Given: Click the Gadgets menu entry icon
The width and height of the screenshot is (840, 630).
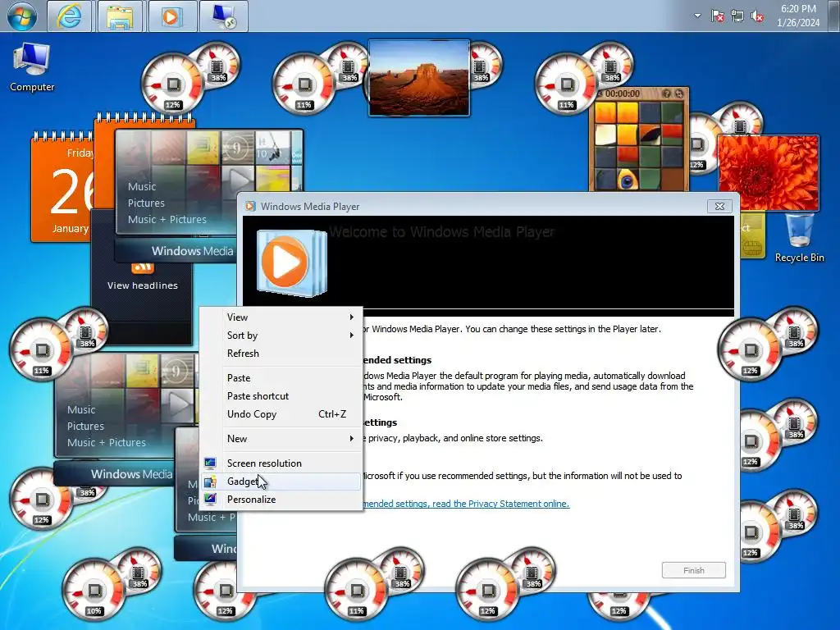Looking at the screenshot, I should [210, 481].
